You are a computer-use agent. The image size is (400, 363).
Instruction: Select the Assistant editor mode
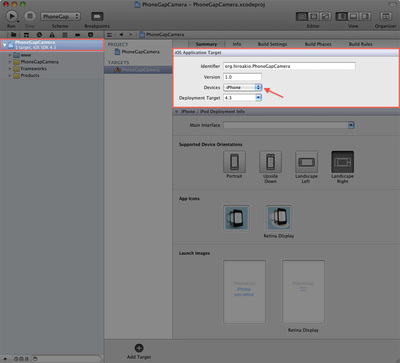click(x=314, y=16)
